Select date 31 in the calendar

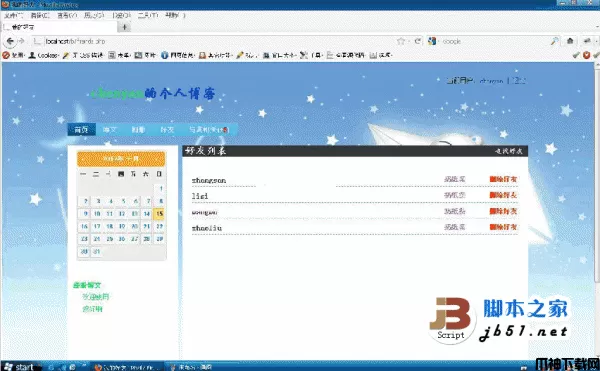(96, 252)
